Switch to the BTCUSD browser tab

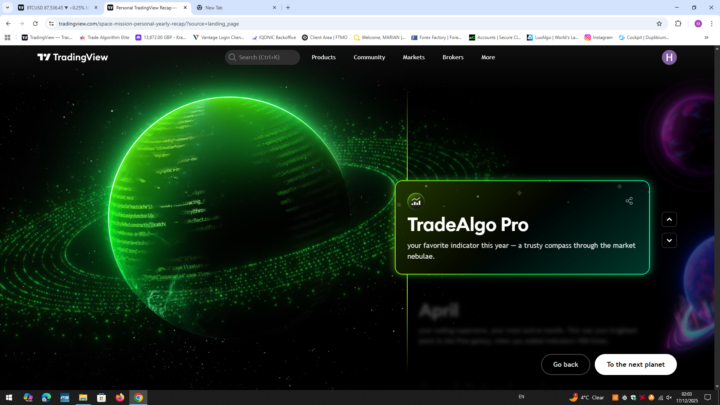pos(57,8)
